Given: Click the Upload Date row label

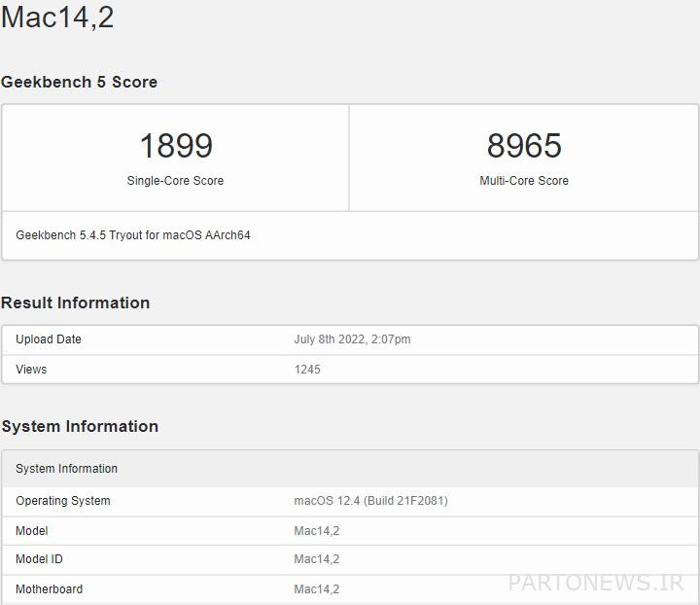Looking at the screenshot, I should (x=49, y=339).
